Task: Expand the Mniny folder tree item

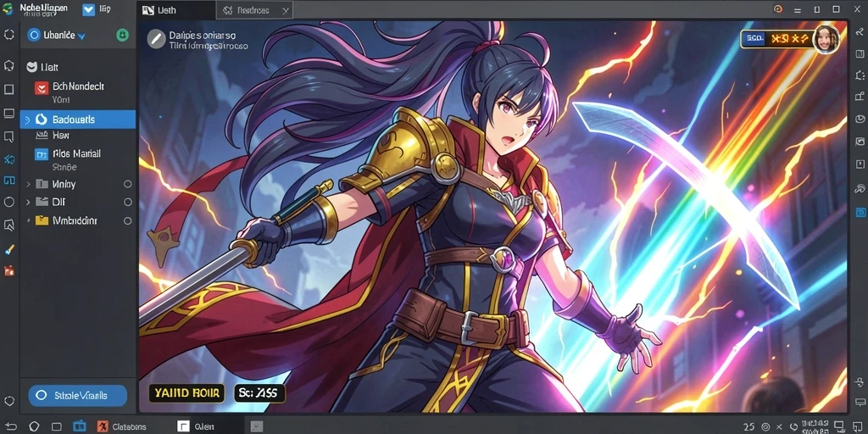Action: pyautogui.click(x=28, y=184)
